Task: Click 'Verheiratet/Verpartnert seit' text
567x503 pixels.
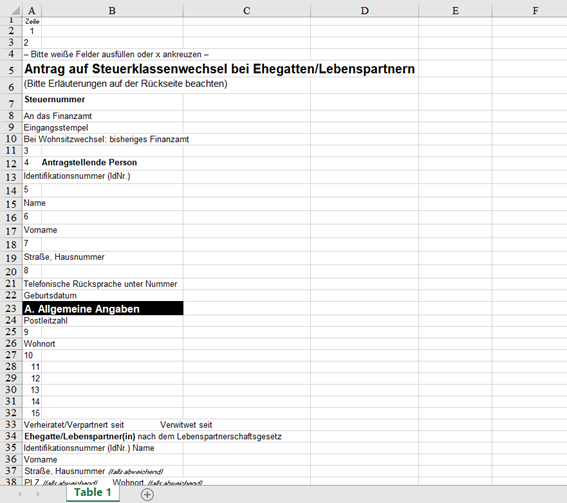Action: tap(74, 425)
